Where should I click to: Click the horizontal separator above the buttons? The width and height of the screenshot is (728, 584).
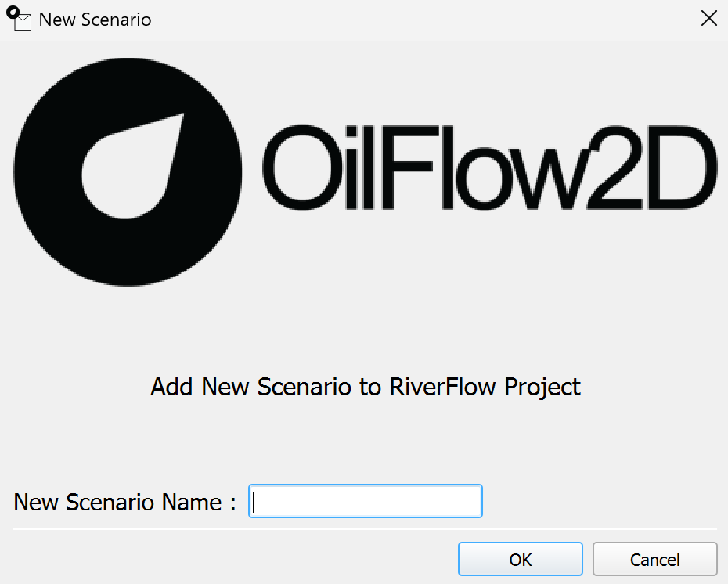[365, 529]
